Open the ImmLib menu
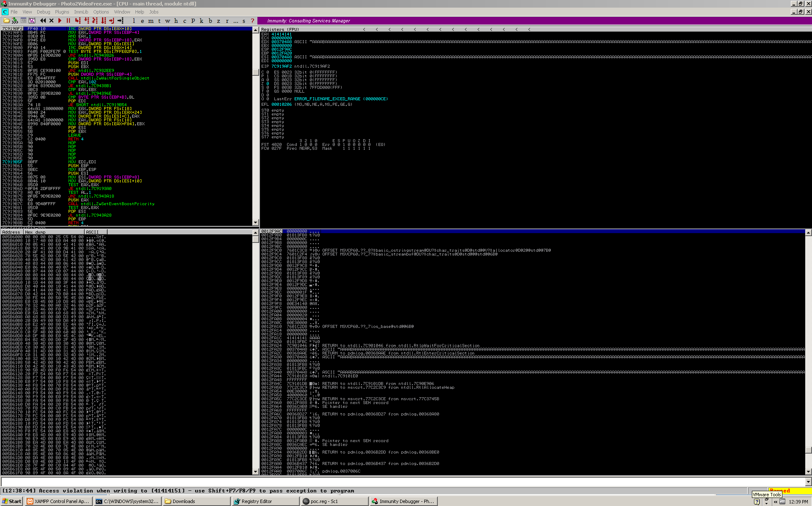This screenshot has height=506, width=812. pyautogui.click(x=81, y=12)
